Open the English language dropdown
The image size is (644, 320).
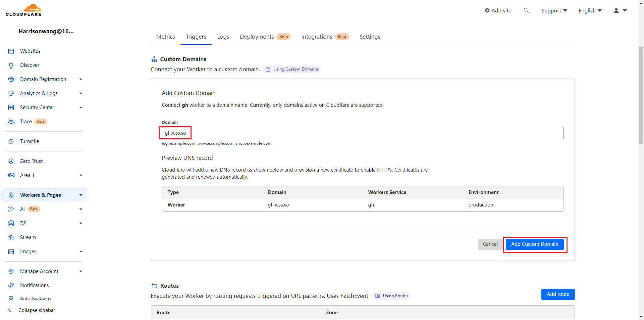(x=590, y=10)
